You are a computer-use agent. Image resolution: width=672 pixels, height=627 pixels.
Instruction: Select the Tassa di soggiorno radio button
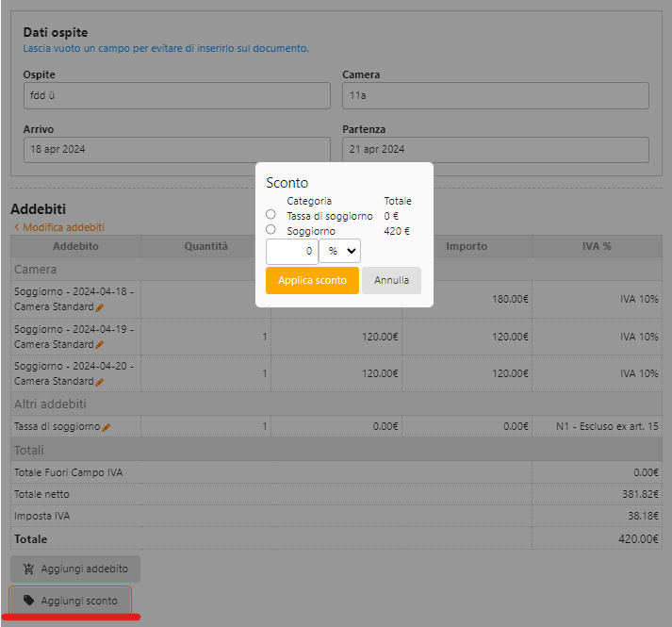coord(271,215)
